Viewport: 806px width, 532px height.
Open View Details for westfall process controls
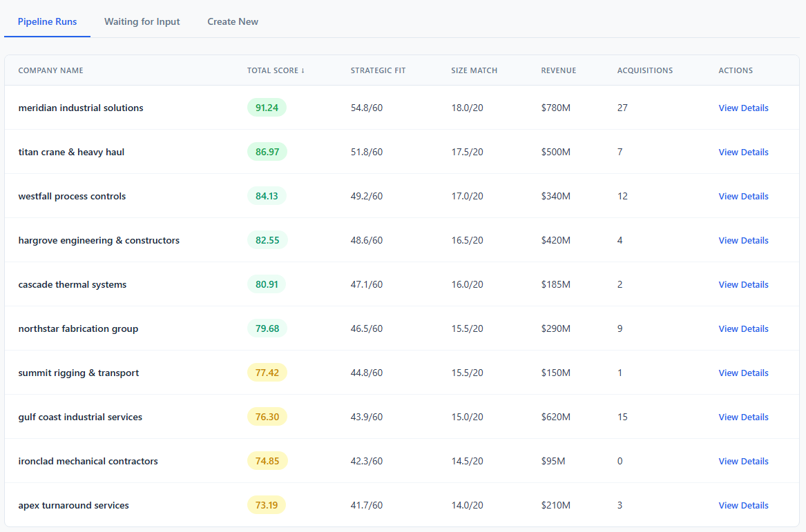tap(743, 196)
